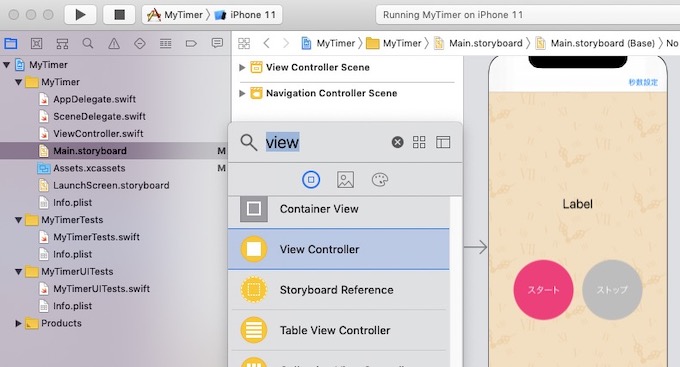Show the Test navigator
Viewport: 680px width, 367px height.
[x=140, y=43]
